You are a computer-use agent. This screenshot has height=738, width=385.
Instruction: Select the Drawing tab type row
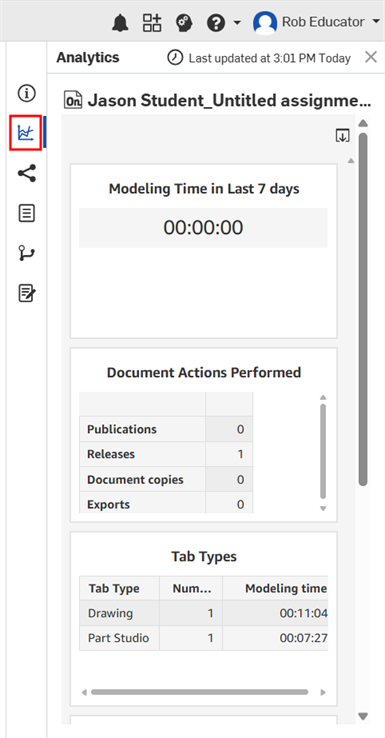203,613
